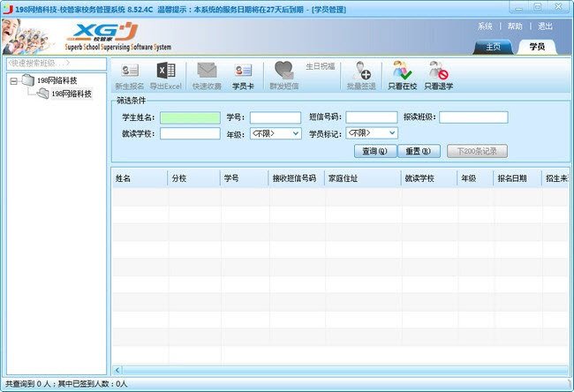Click the 下200条记录 button
Image resolution: width=574 pixels, height=392 pixels.
pyautogui.click(x=477, y=151)
